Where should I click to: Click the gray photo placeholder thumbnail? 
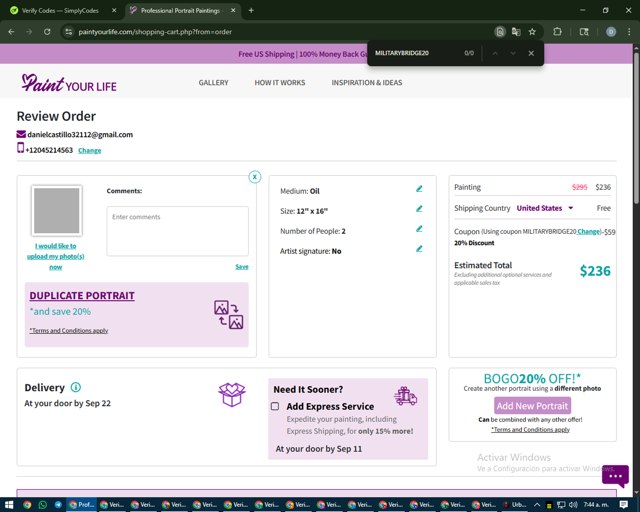(56, 210)
